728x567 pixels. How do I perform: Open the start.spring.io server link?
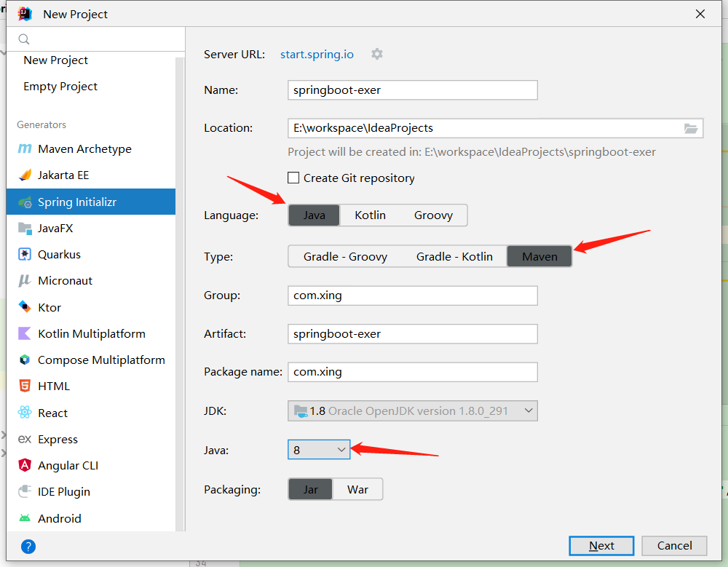(x=317, y=55)
